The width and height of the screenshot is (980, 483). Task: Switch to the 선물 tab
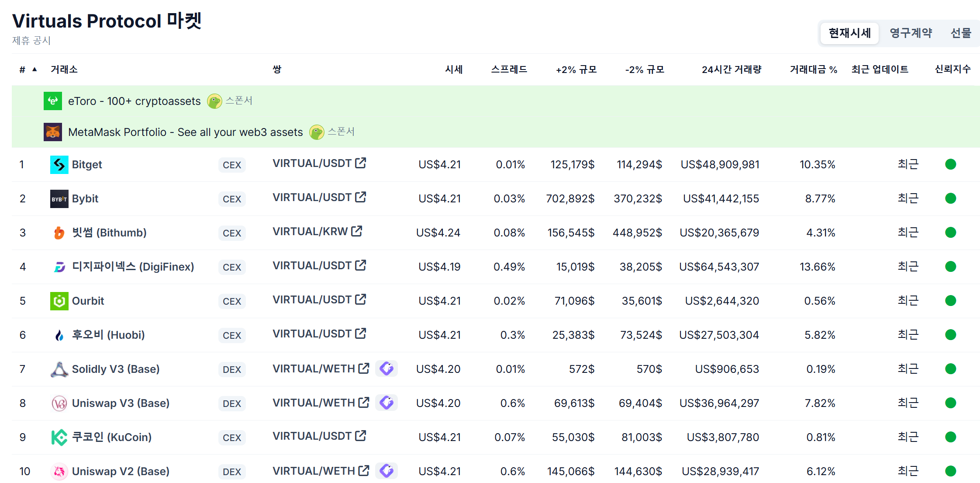(960, 33)
